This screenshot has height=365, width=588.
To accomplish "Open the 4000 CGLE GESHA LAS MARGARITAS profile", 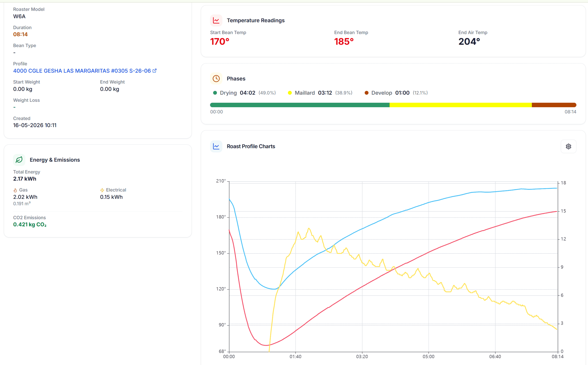I will (82, 71).
